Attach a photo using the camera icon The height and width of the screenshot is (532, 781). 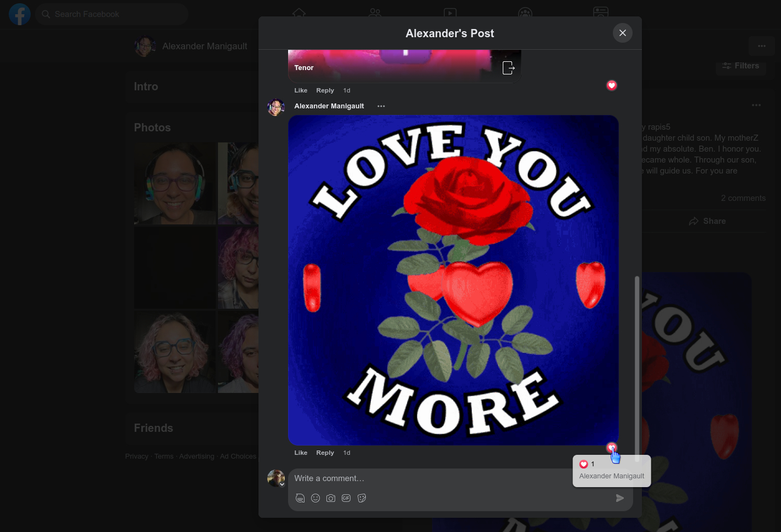click(x=331, y=498)
